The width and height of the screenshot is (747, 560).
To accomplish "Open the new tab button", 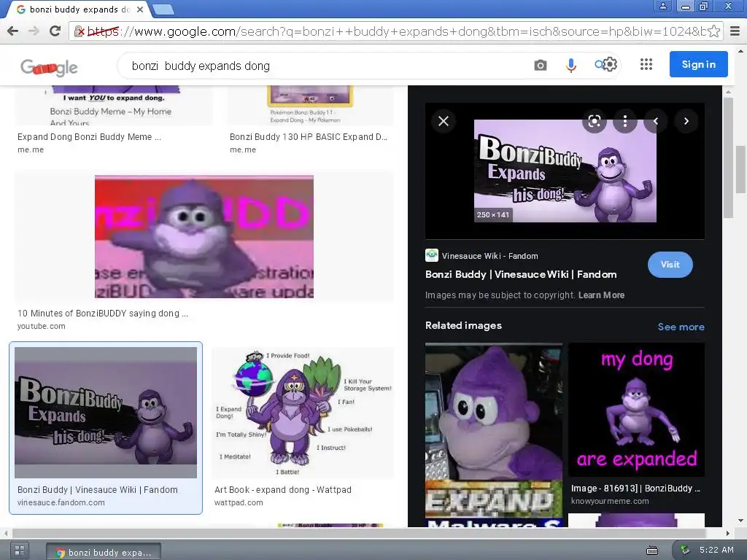I will (163, 9).
